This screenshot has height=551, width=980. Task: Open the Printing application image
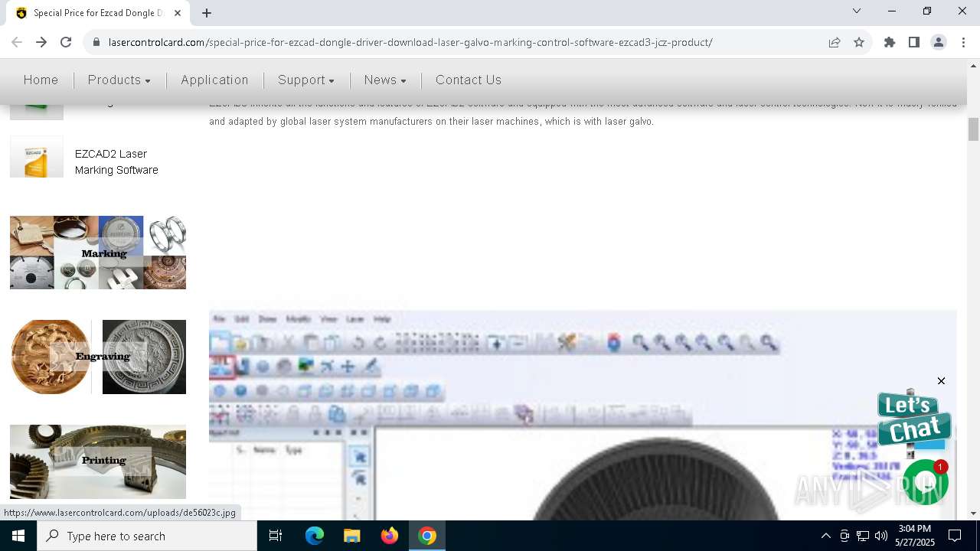[98, 461]
